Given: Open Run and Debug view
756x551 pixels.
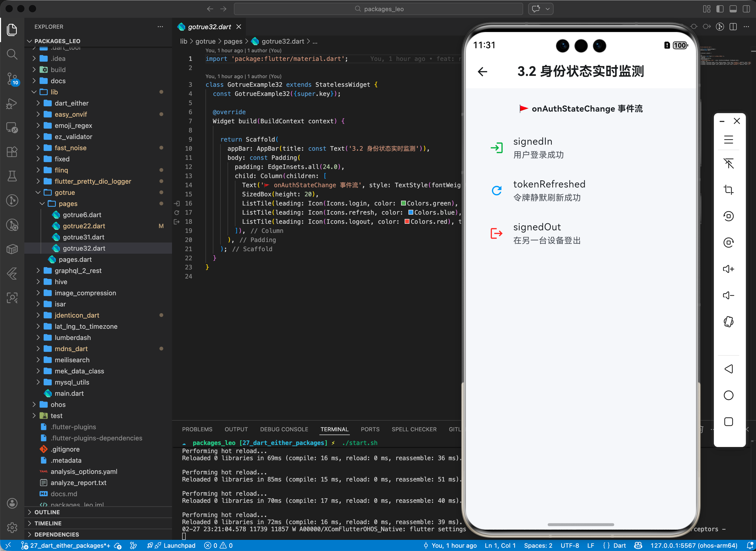Looking at the screenshot, I should pos(12,104).
